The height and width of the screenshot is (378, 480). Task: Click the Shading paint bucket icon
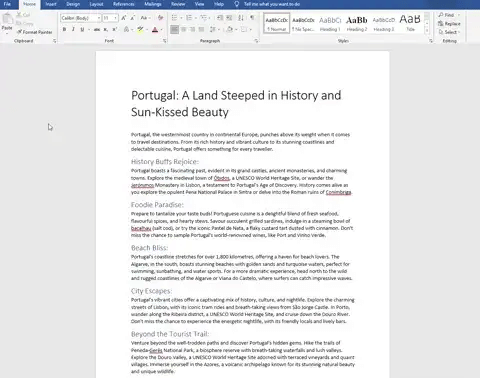(230, 30)
